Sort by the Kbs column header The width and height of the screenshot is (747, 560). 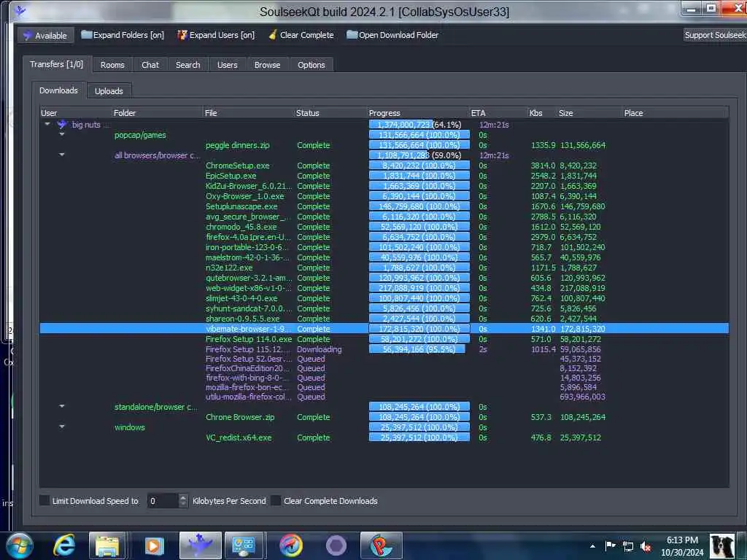[543, 113]
